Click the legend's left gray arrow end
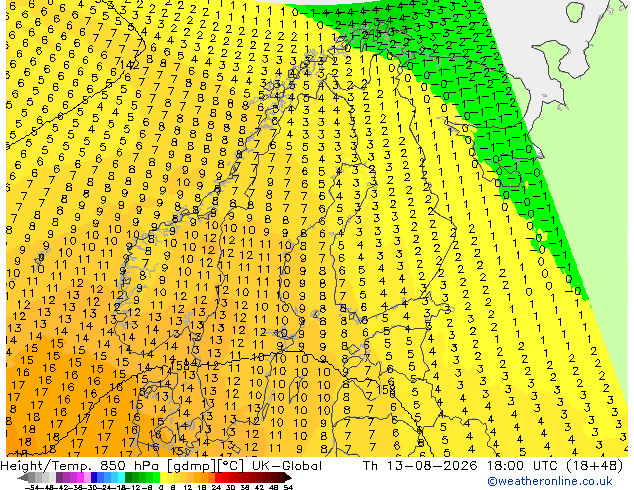The image size is (634, 490). tap(22, 477)
